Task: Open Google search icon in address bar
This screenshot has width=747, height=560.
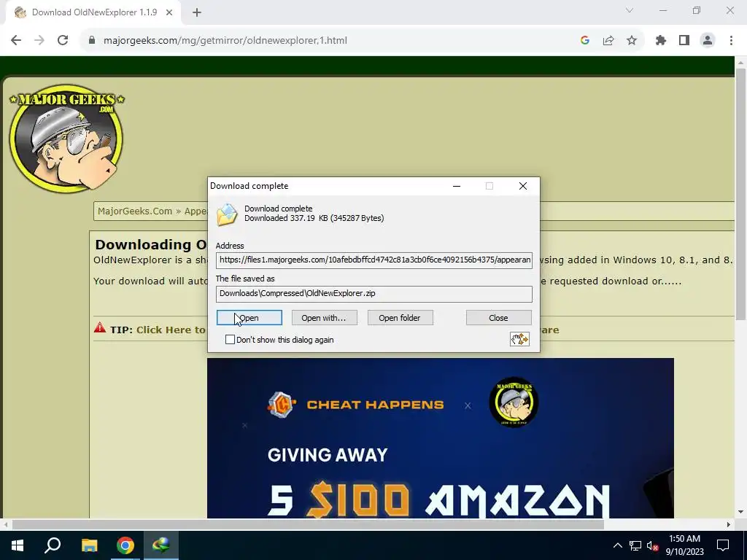Action: tap(585, 41)
